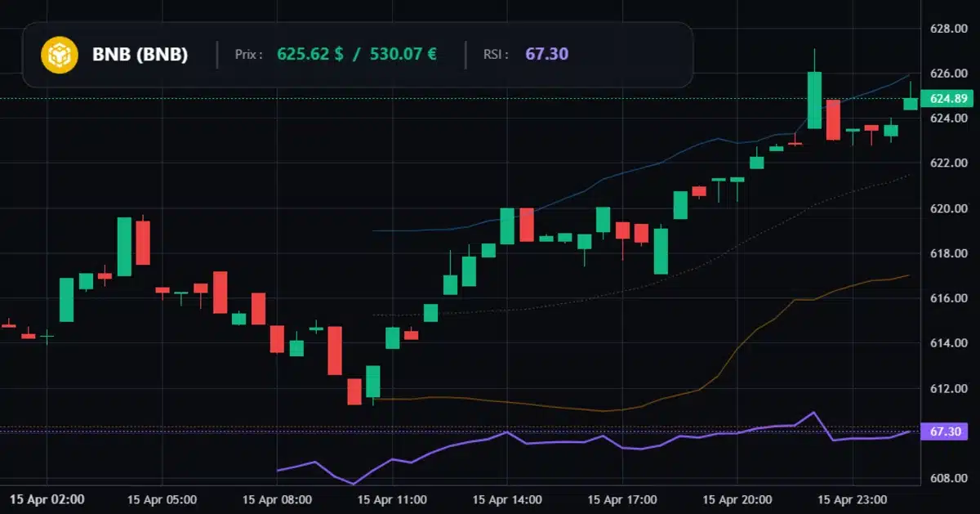Select the 15 Apr 23:00 time label
Viewport: 980px width, 514px height.
(x=853, y=500)
